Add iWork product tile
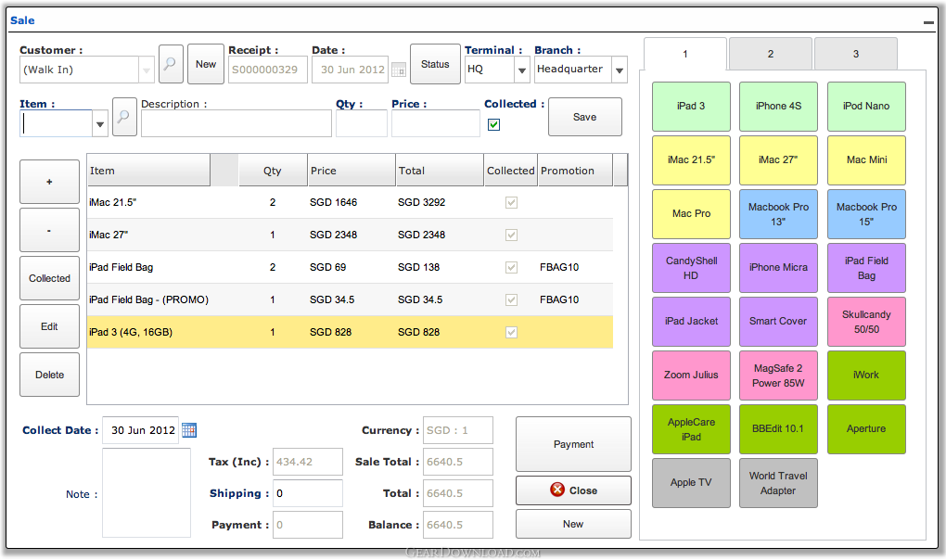Image resolution: width=946 pixels, height=560 pixels. pos(866,375)
